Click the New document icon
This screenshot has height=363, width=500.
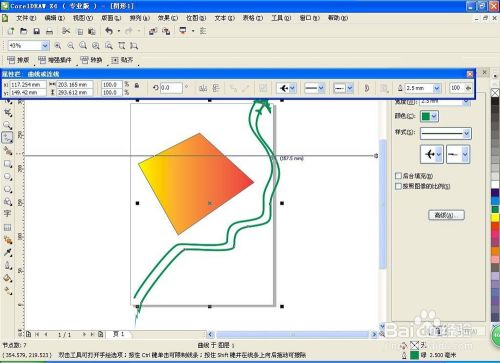pos(11,31)
